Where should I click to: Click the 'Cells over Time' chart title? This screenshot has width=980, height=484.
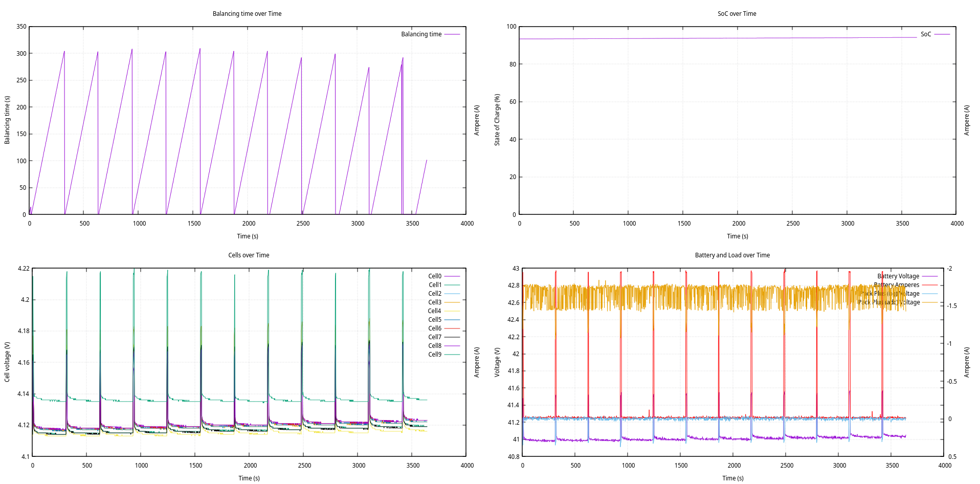pyautogui.click(x=249, y=255)
